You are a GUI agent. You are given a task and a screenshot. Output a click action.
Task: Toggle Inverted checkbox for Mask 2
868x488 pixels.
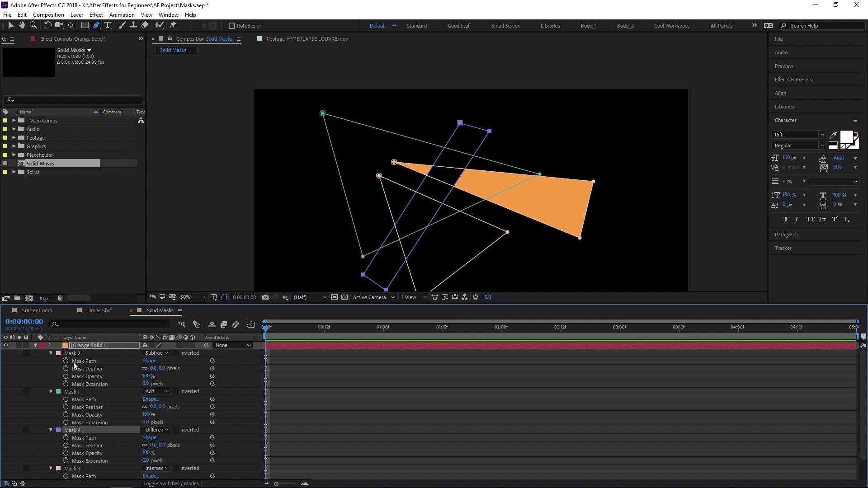(176, 353)
